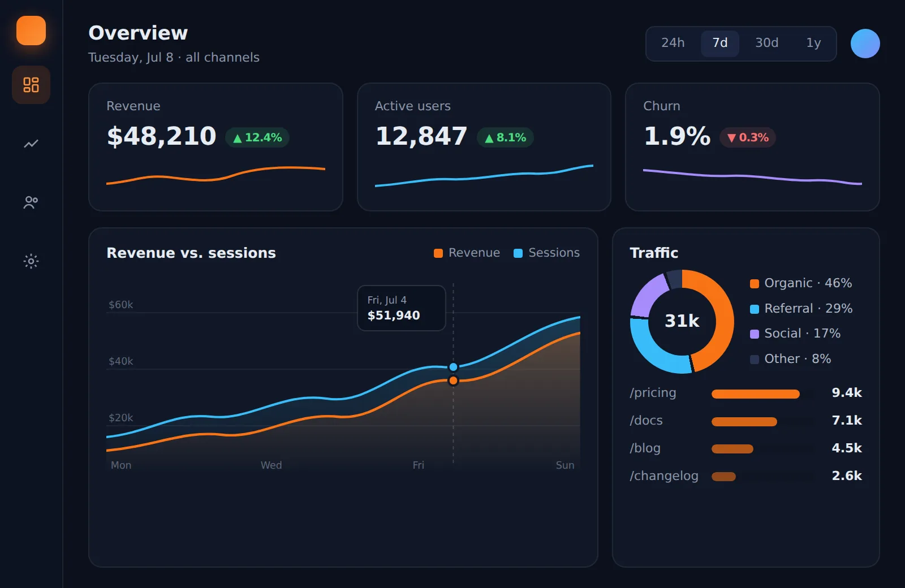Open the /blog page row

[x=746, y=448]
